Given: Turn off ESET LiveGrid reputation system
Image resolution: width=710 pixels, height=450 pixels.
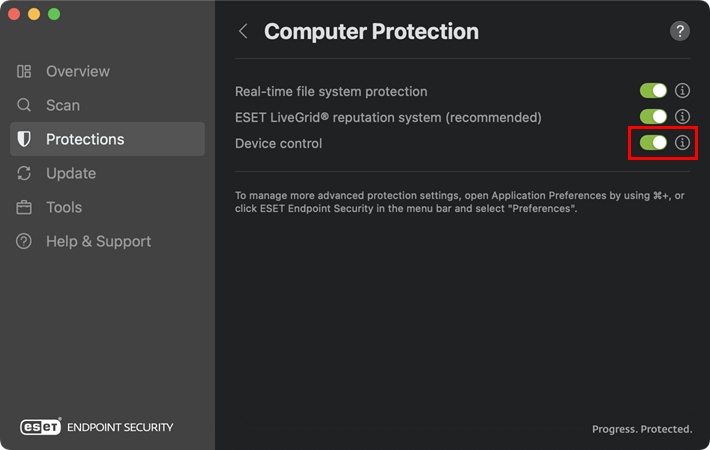Looking at the screenshot, I should (653, 117).
